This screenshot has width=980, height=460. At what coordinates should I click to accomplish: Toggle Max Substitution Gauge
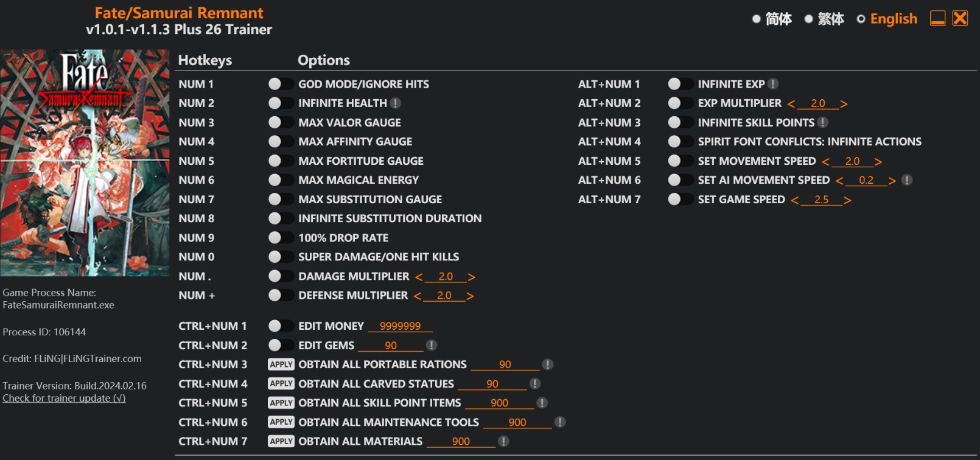click(x=281, y=199)
